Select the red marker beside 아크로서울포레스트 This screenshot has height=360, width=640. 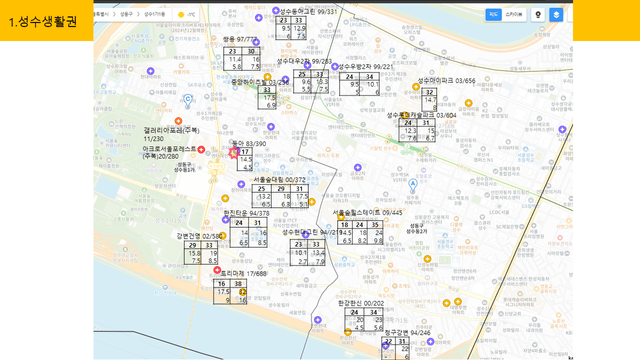point(201,150)
